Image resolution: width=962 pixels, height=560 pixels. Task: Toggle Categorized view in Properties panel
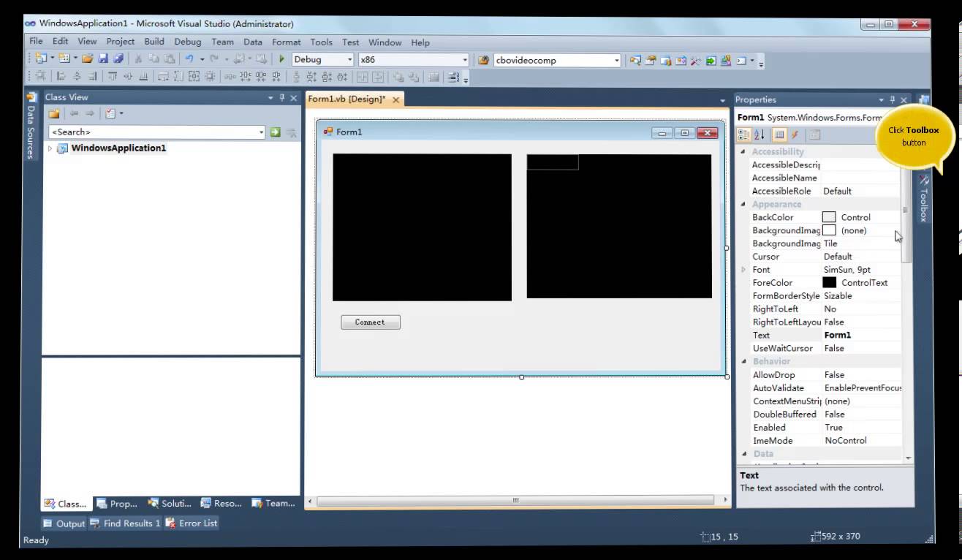[744, 135]
